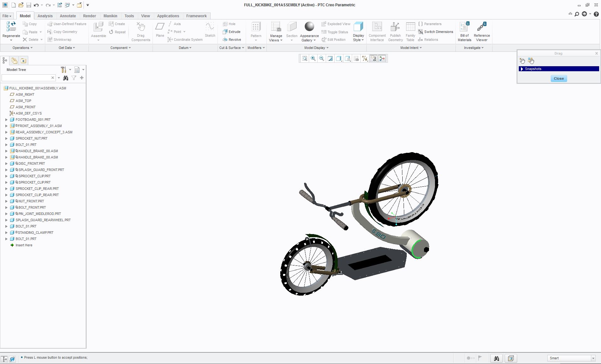Click Publish Geometry
The height and width of the screenshot is (364, 601).
(x=395, y=31)
